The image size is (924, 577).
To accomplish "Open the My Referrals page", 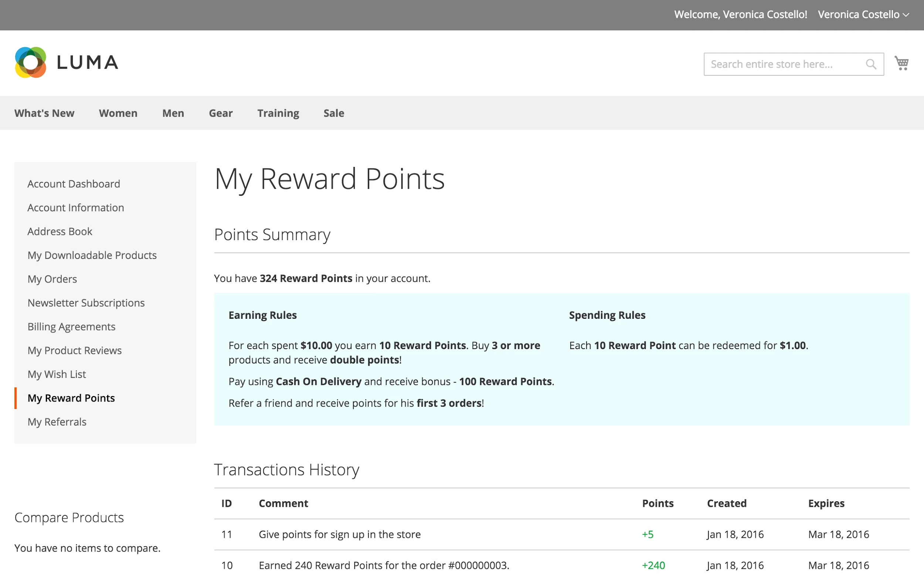I will click(x=57, y=422).
